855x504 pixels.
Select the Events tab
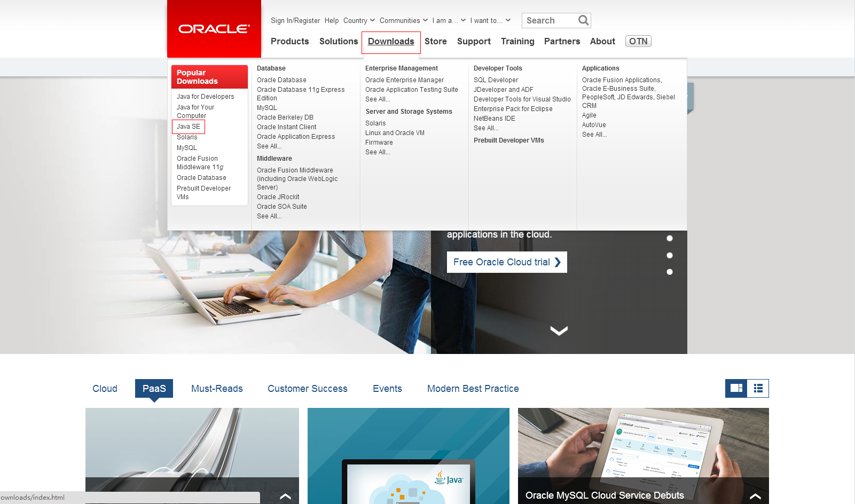[387, 389]
